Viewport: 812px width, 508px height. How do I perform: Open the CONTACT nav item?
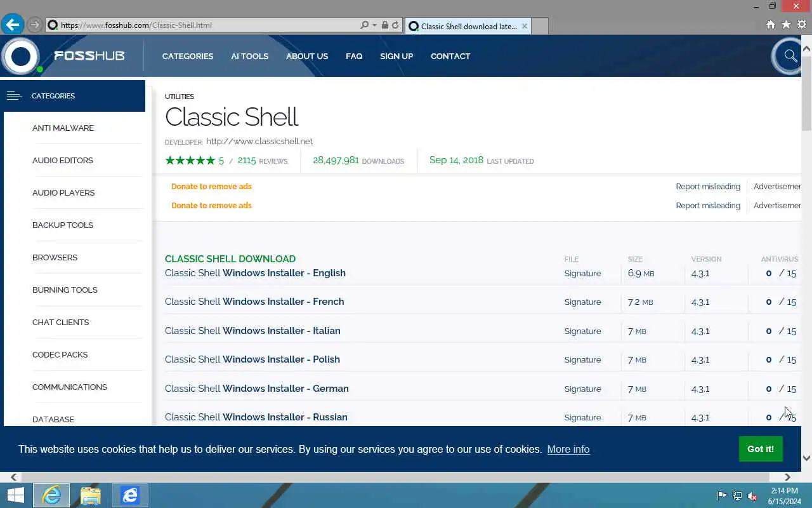[450, 56]
